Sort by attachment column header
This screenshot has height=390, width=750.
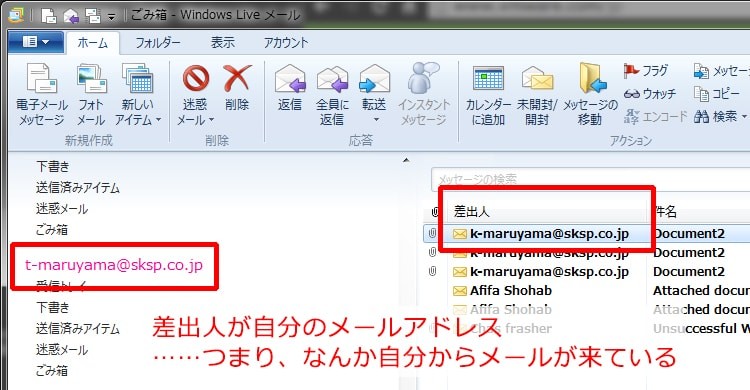(x=435, y=212)
